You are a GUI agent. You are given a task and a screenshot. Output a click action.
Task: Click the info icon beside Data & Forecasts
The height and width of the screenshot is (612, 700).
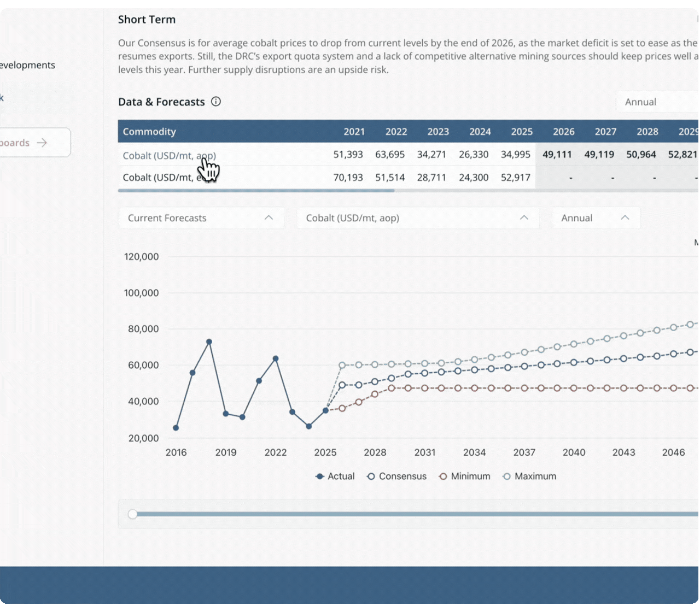216,102
